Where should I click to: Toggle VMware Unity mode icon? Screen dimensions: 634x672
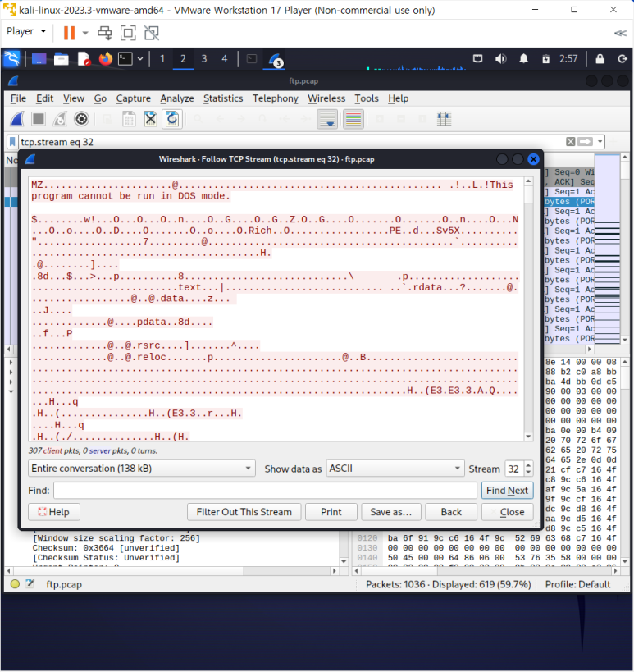[152, 33]
